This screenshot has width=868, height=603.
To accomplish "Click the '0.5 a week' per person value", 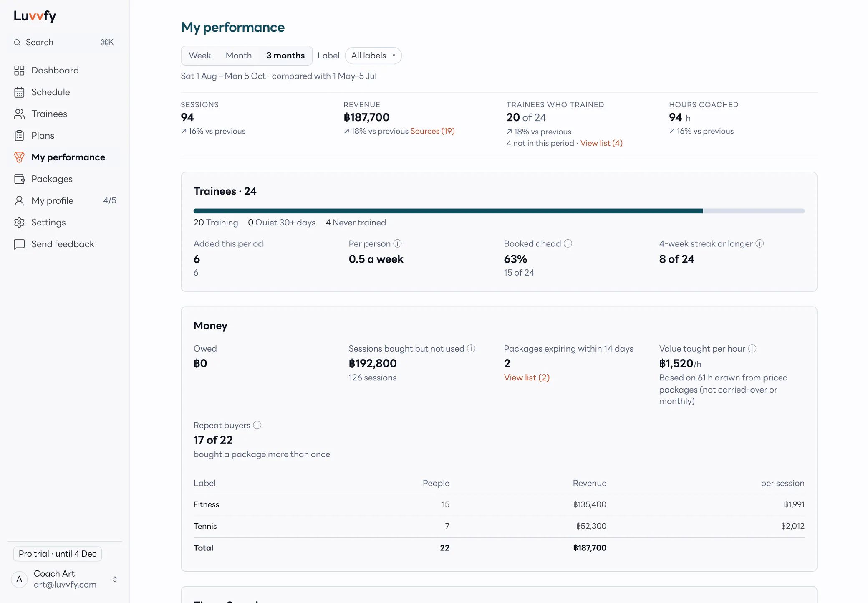I will (376, 259).
